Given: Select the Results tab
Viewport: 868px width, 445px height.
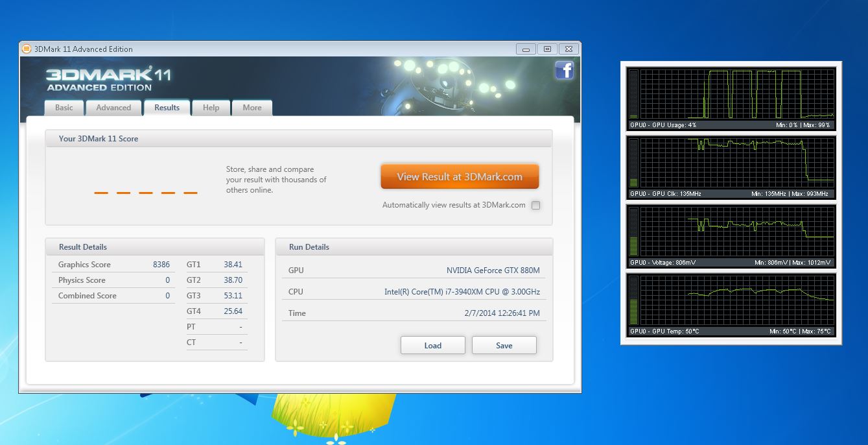Looking at the screenshot, I should (x=167, y=108).
